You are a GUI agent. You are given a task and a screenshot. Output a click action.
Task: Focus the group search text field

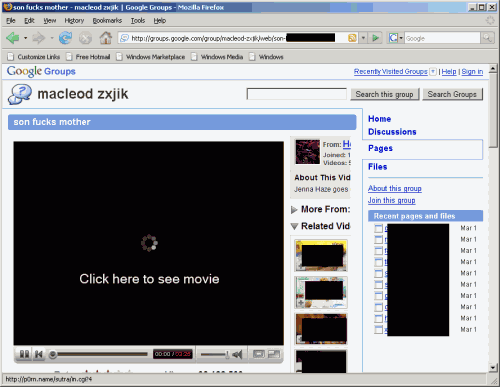point(297,94)
